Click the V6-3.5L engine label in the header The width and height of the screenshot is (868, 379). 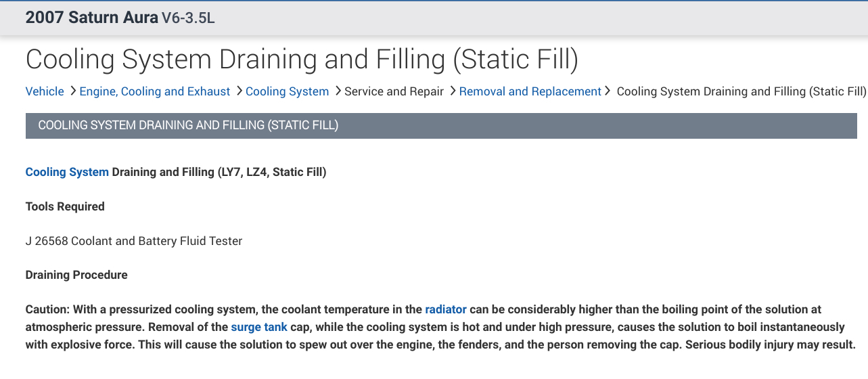189,18
